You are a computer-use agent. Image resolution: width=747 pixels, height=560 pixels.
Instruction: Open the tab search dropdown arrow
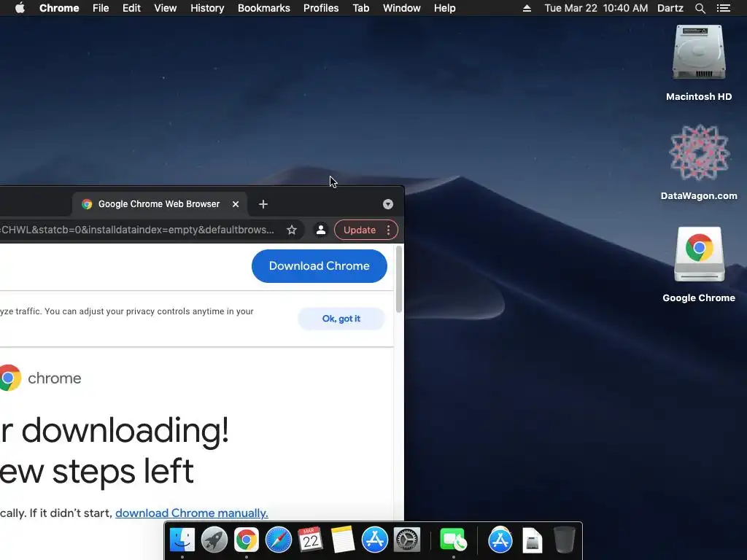(x=388, y=204)
